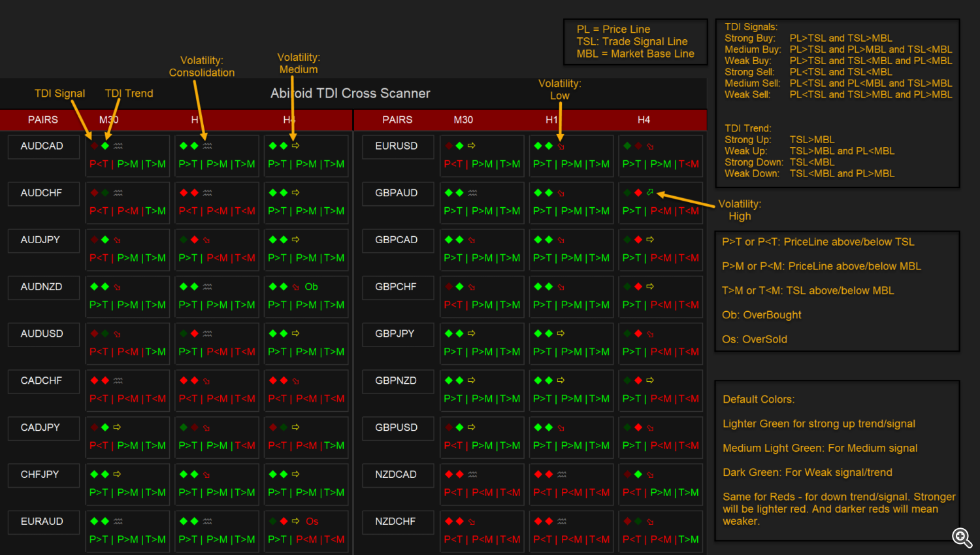
Task: Click the Os oversold marker in EURAUD H4 cell
Action: [x=312, y=522]
